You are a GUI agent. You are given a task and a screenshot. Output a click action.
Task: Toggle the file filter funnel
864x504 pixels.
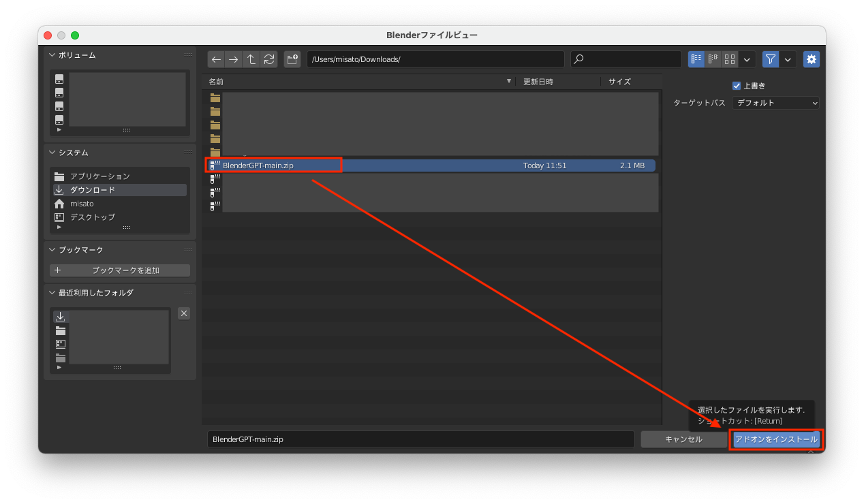(x=769, y=59)
